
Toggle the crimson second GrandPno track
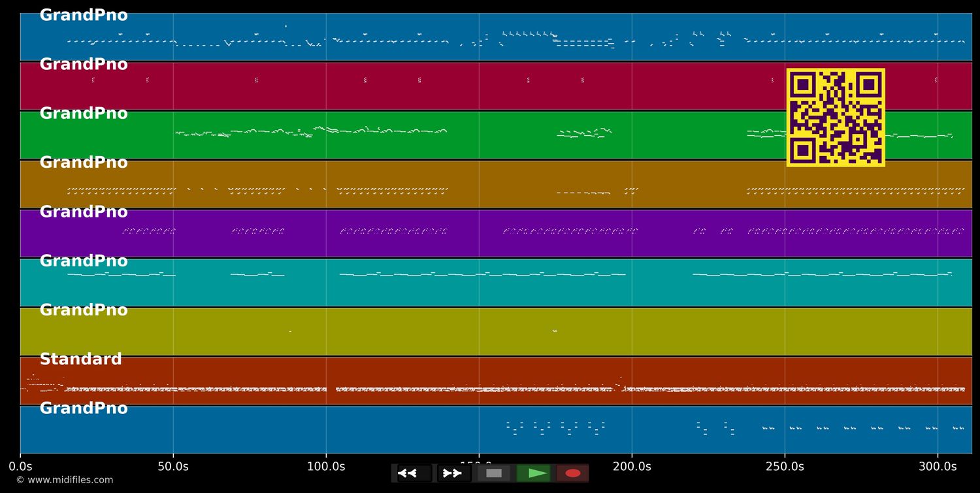coord(83,63)
